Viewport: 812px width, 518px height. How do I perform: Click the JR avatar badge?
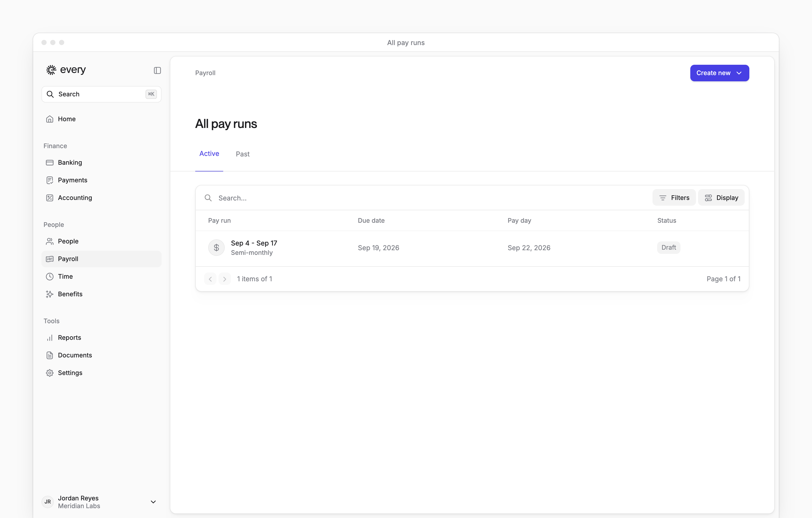click(48, 502)
